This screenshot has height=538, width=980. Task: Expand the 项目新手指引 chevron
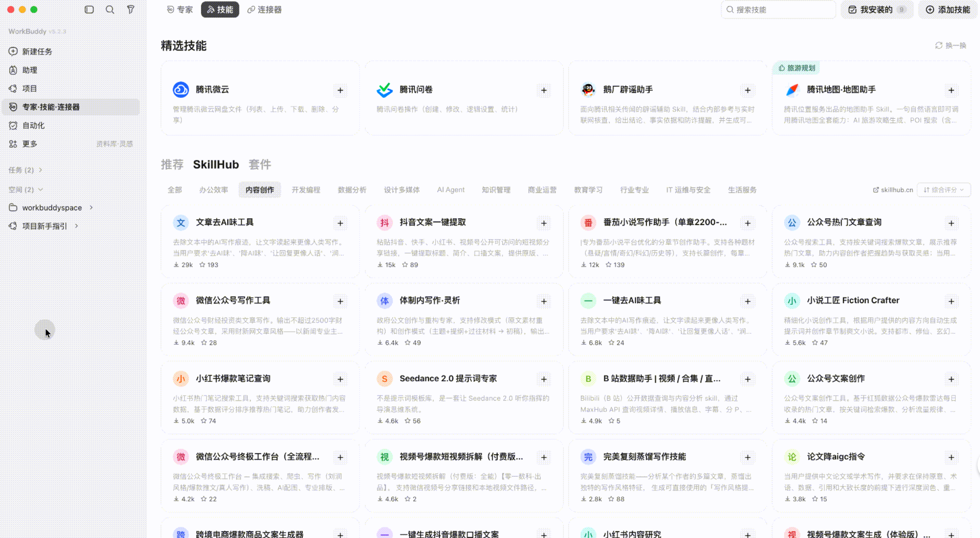point(77,226)
